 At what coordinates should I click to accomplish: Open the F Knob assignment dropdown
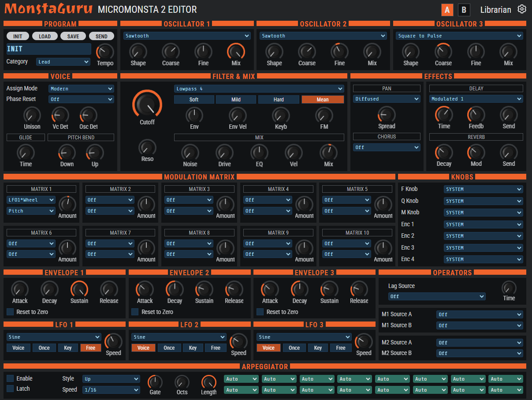[484, 189]
